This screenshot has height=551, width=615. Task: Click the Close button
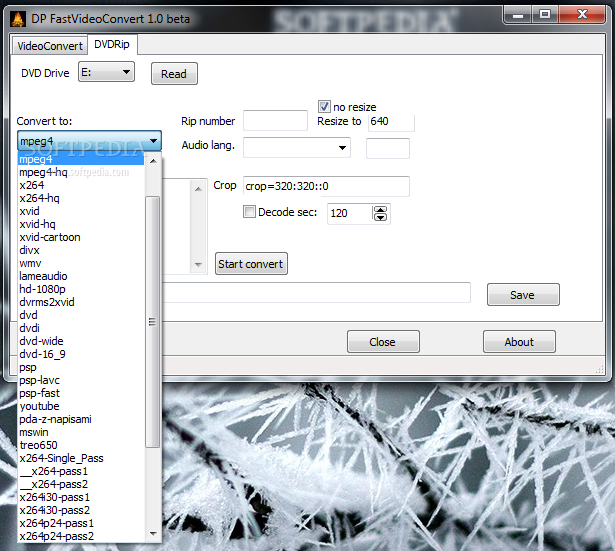pyautogui.click(x=383, y=342)
